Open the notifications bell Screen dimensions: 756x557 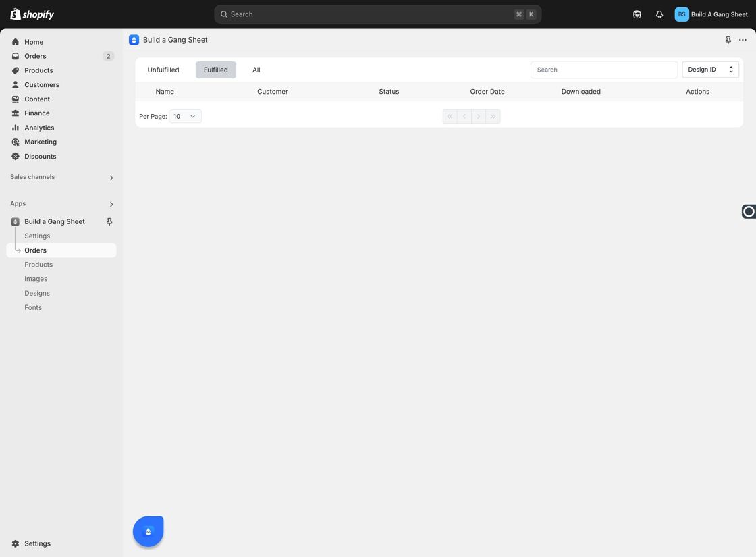659,14
